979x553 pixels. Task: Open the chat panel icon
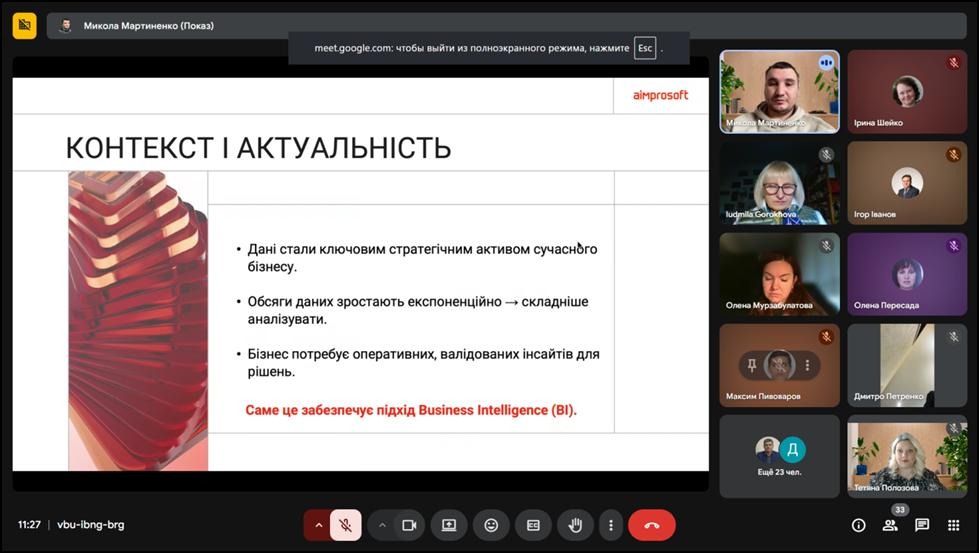click(922, 525)
